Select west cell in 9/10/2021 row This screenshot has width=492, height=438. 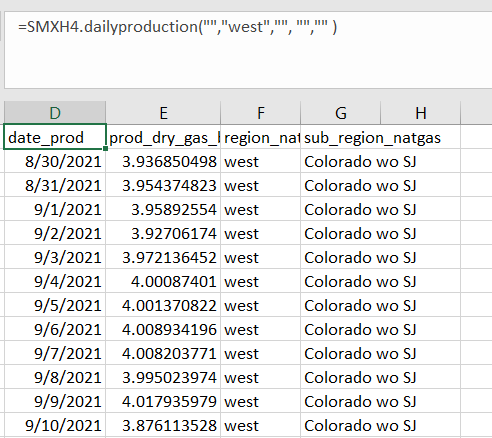(260, 425)
